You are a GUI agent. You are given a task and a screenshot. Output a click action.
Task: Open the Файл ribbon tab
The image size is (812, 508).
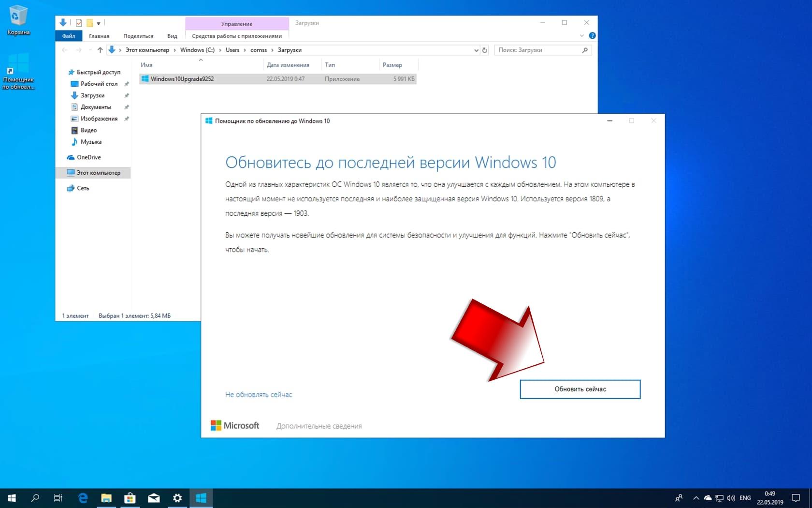pyautogui.click(x=69, y=36)
